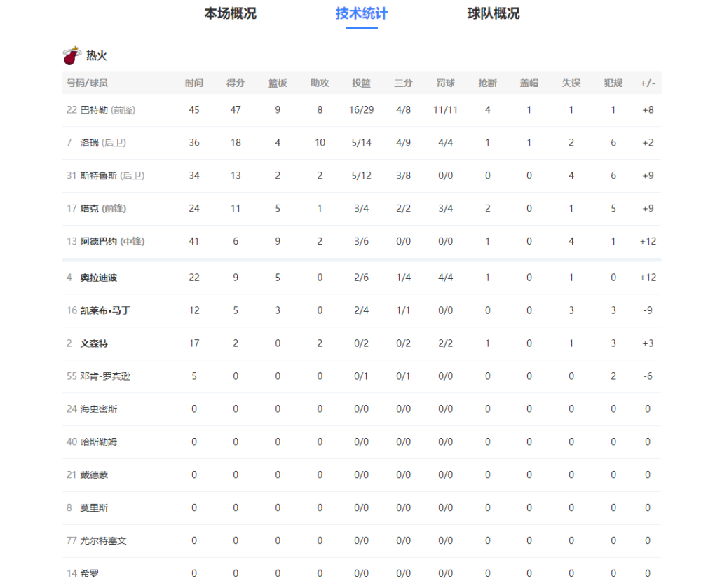Click 阿德巴约's 41 minutes value
The width and height of the screenshot is (701, 588).
coord(194,242)
